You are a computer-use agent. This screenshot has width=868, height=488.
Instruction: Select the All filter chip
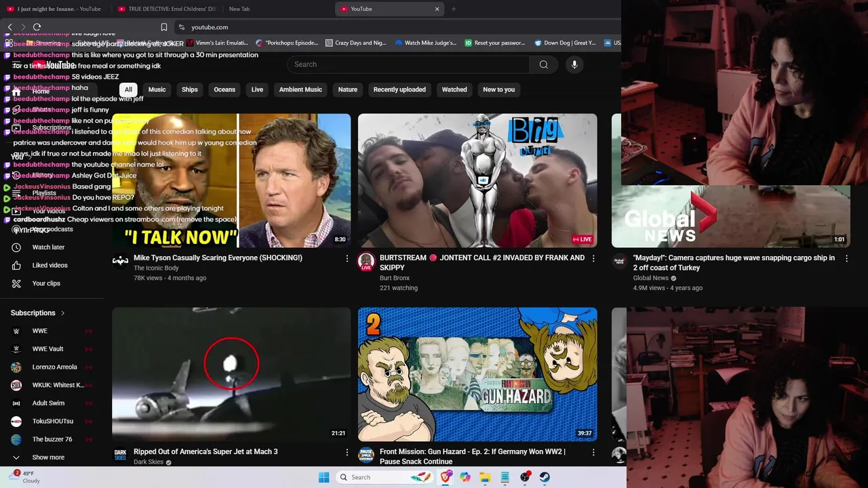tap(128, 89)
